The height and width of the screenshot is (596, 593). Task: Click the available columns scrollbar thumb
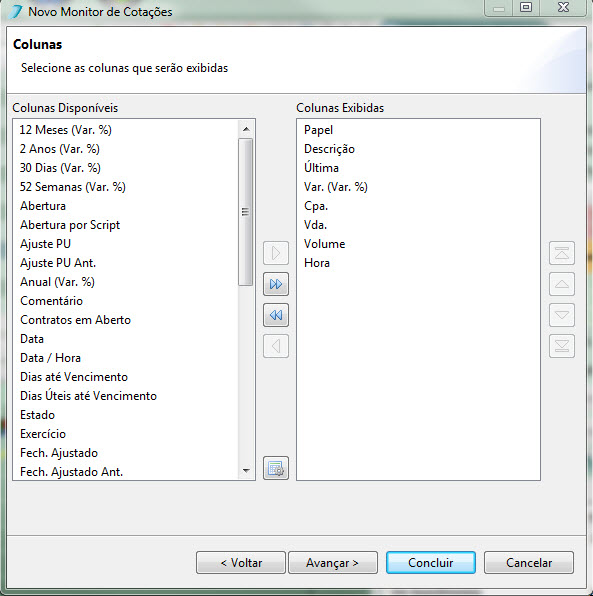246,212
